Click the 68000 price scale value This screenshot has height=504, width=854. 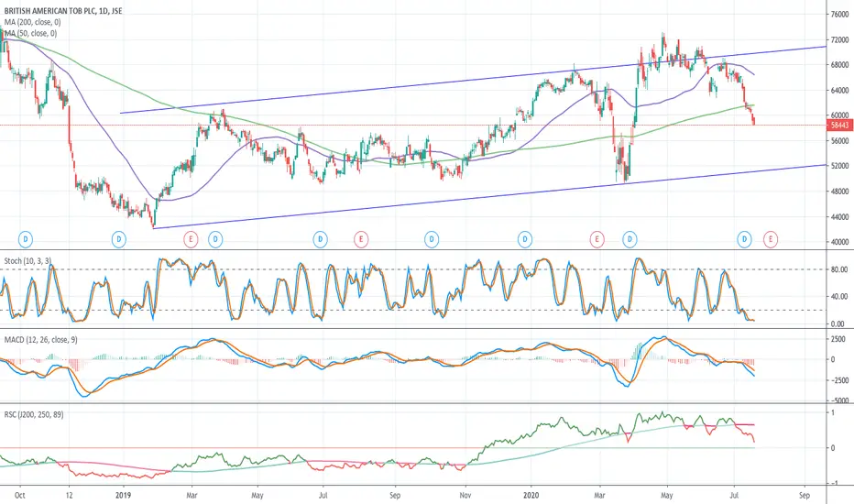pyautogui.click(x=839, y=65)
